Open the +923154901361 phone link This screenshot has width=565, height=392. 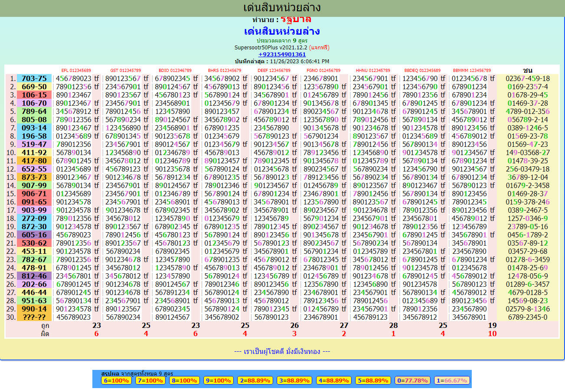coord(282,54)
